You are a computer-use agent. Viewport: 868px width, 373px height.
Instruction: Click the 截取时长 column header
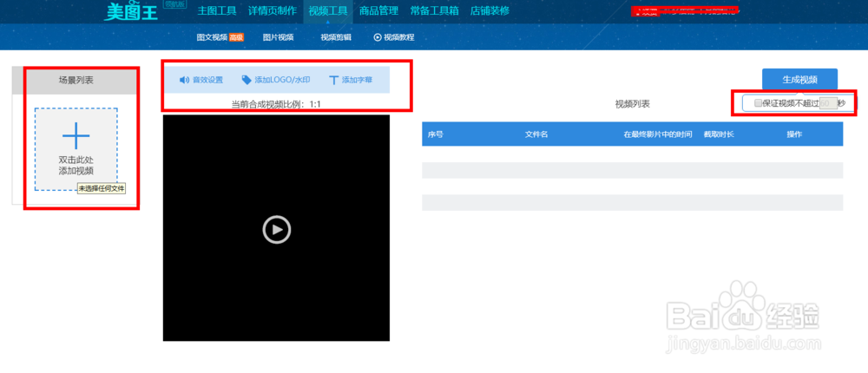(719, 134)
